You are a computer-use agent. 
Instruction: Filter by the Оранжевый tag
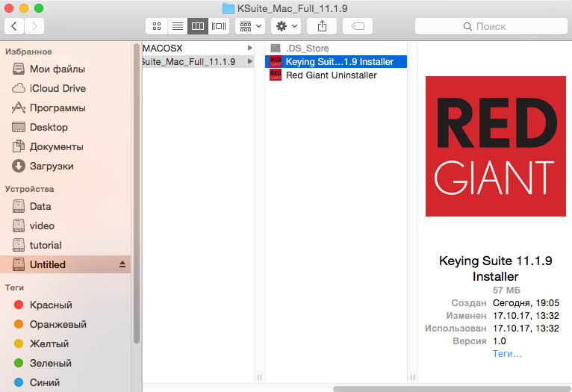[x=66, y=324]
